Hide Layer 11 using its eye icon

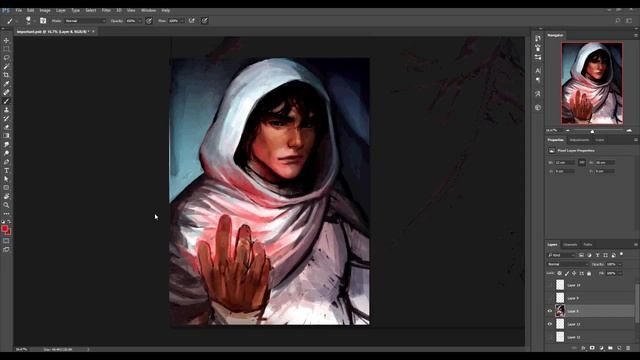550,324
